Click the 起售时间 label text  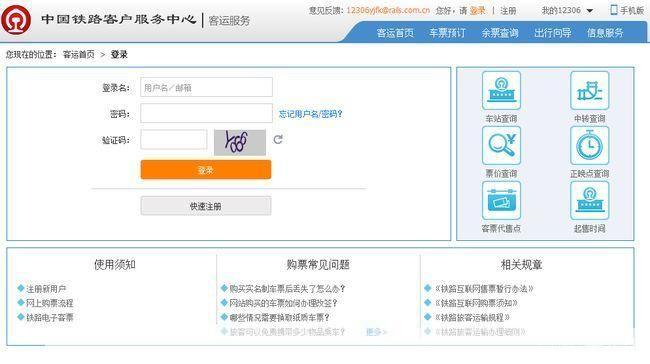[x=589, y=228]
